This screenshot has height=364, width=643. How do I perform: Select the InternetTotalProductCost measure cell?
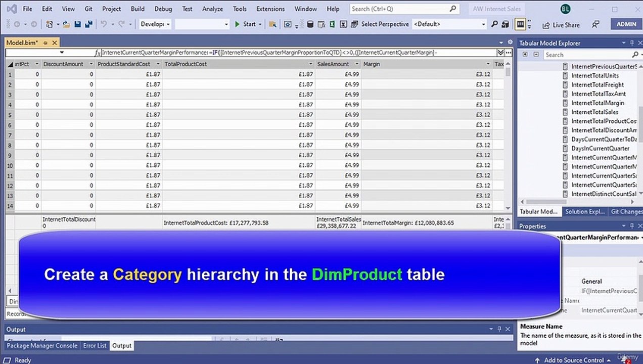[239, 223]
